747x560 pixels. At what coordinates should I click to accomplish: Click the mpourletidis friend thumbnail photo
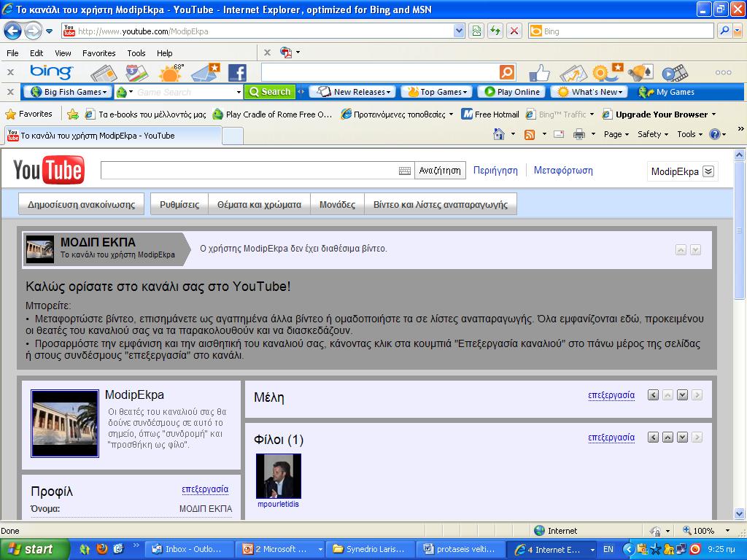(278, 475)
